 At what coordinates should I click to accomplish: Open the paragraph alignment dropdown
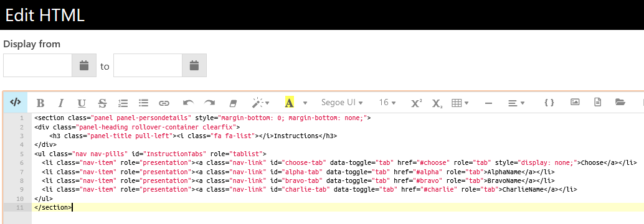pos(516,103)
